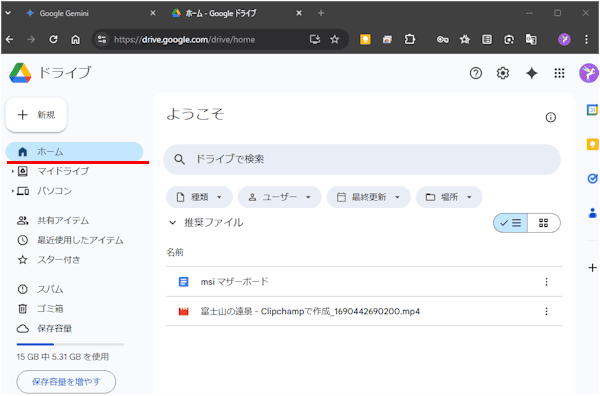Switch to the Google Gemini tab
Image resolution: width=600 pixels, height=396 pixels.
pyautogui.click(x=91, y=13)
